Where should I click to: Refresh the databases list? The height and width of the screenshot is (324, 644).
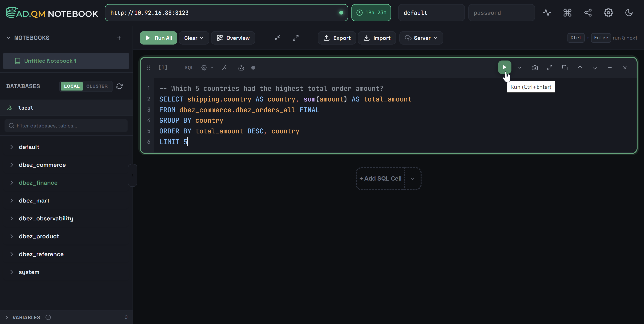119,86
